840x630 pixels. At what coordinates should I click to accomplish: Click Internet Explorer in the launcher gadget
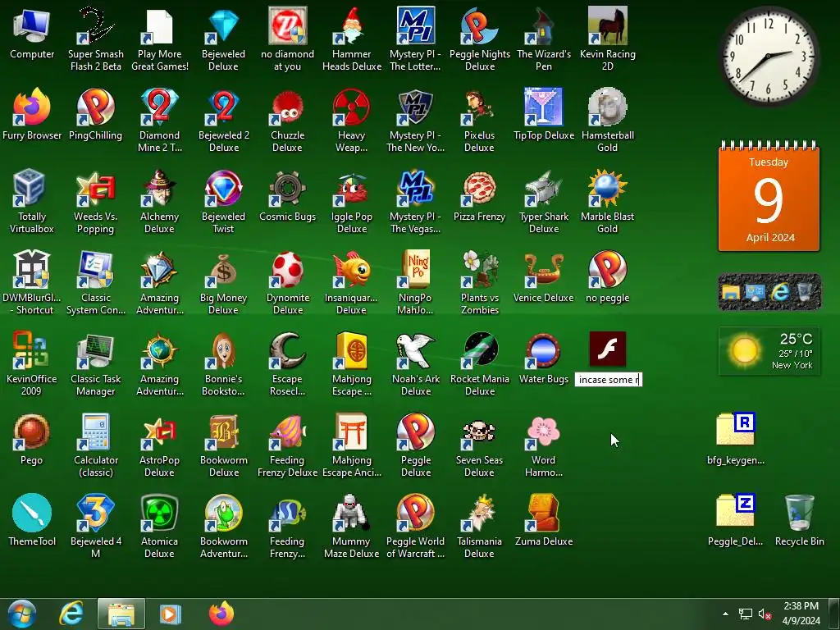tap(780, 292)
